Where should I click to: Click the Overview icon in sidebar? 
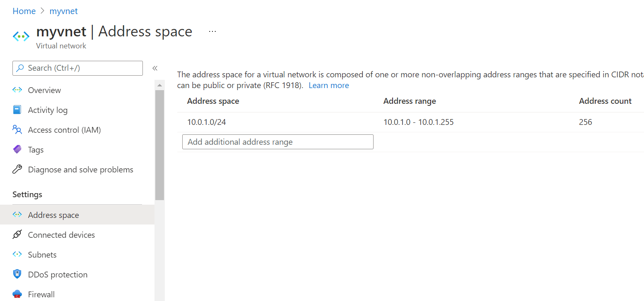(x=17, y=90)
